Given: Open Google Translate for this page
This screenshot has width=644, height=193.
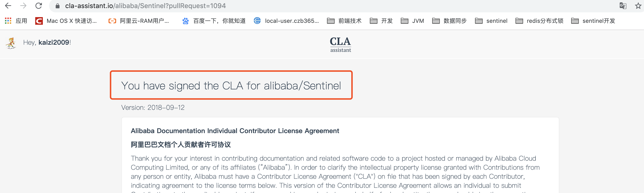Looking at the screenshot, I should click(x=623, y=5).
